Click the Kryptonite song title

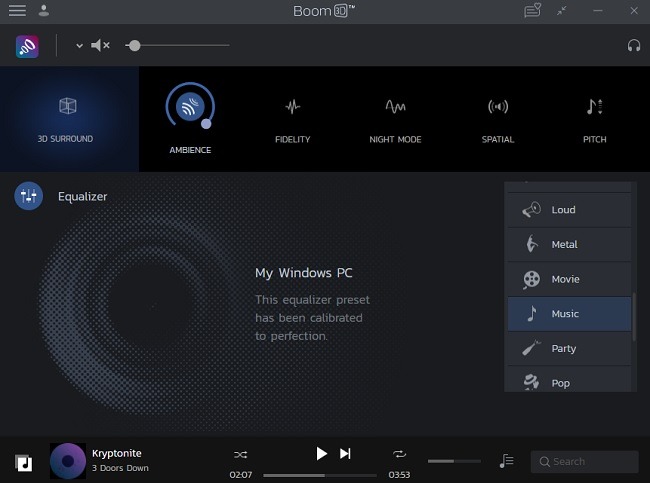pos(116,453)
